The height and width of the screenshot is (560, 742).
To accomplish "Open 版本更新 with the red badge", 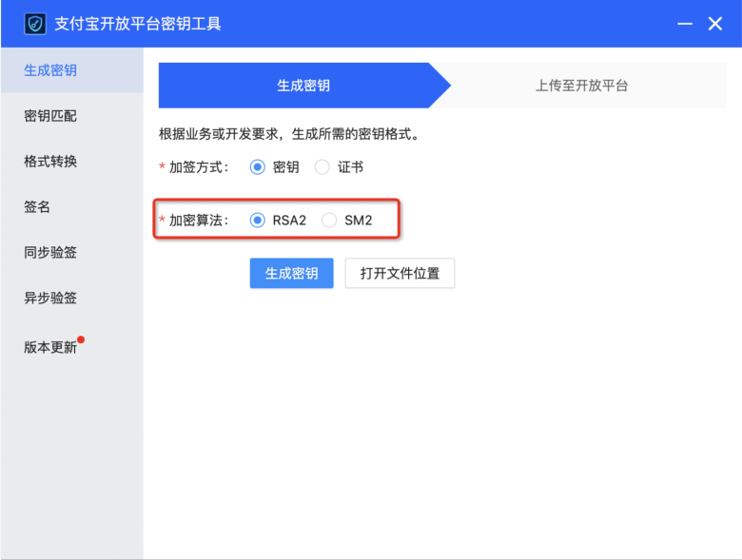I will coord(50,347).
